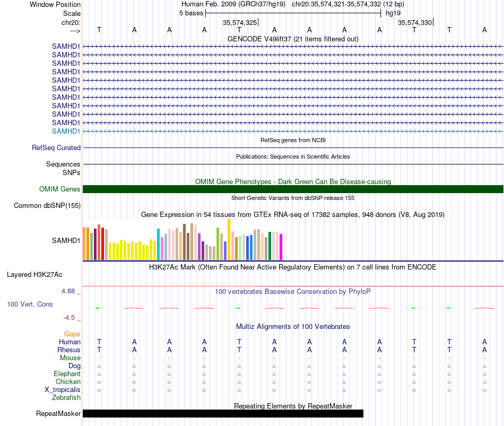Click the 100 Vert. Cons track label

click(x=30, y=304)
